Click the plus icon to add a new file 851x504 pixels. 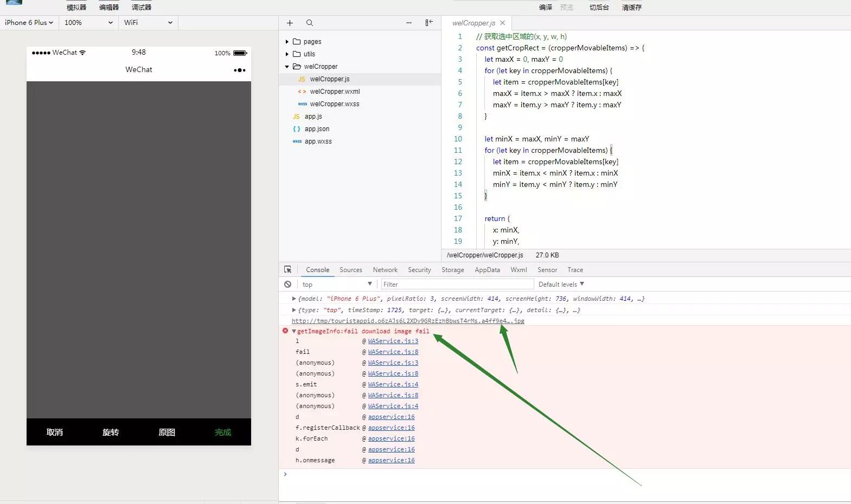(x=290, y=23)
